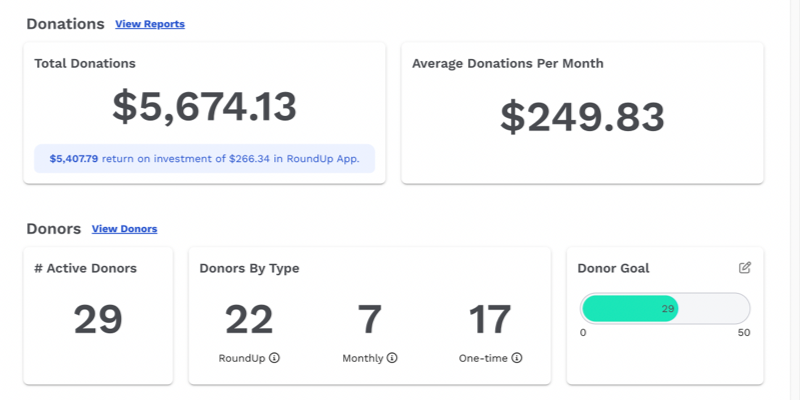Click the teal filled Donor Goal progress bar
This screenshot has width=800, height=400.
(629, 308)
